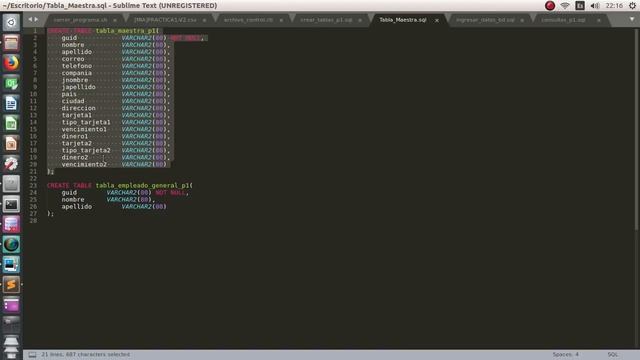This screenshot has width=640, height=360.
Task: Click the status bar panel switcher icon
Action: point(32,355)
